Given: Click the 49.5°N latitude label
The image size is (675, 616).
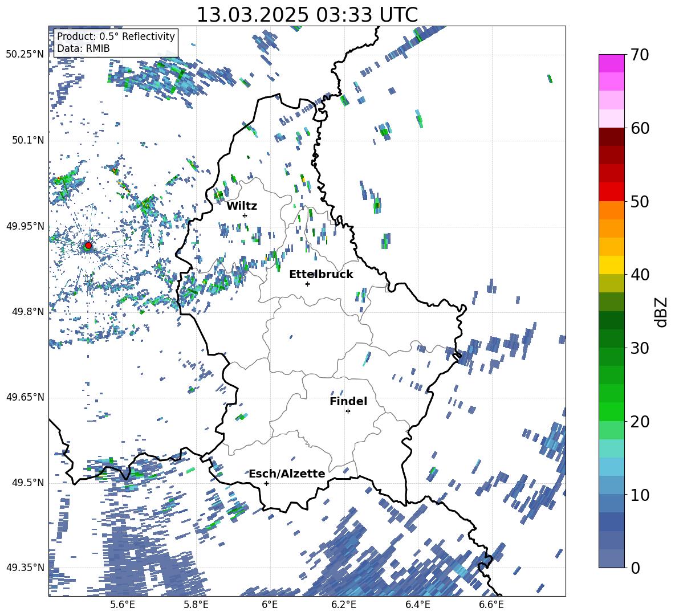Looking at the screenshot, I should tap(28, 483).
